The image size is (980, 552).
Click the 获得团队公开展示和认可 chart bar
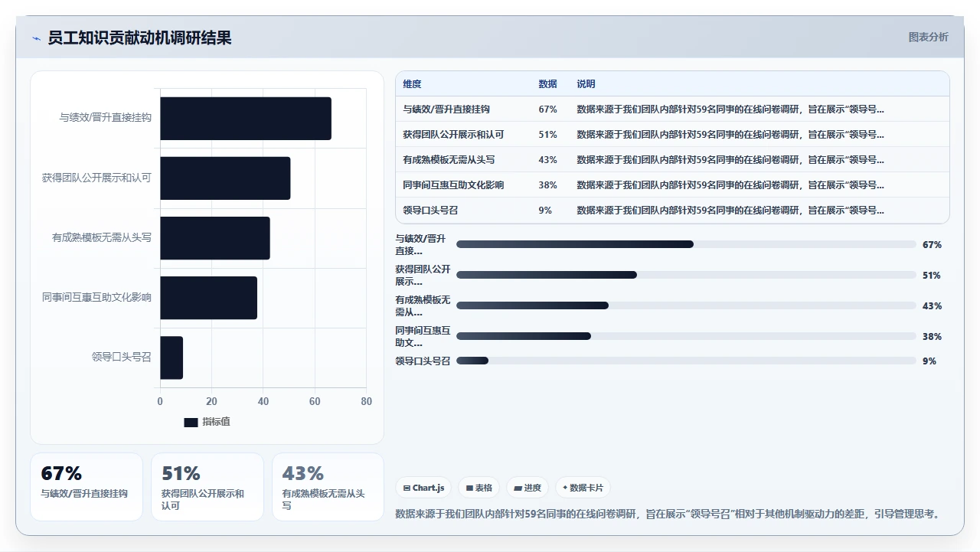tap(225, 178)
